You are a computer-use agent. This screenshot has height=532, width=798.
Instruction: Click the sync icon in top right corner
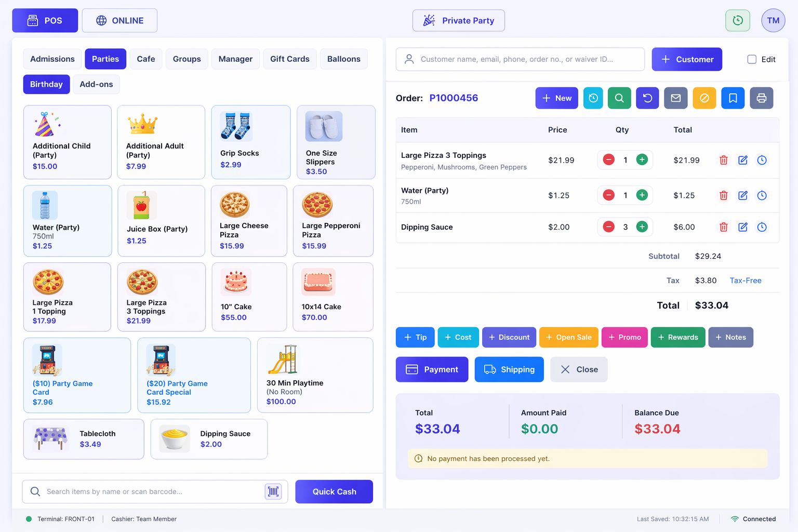pos(737,20)
